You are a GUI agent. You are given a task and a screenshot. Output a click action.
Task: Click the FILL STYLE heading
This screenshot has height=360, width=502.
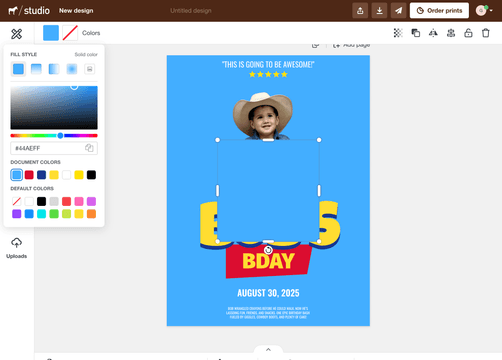(24, 54)
